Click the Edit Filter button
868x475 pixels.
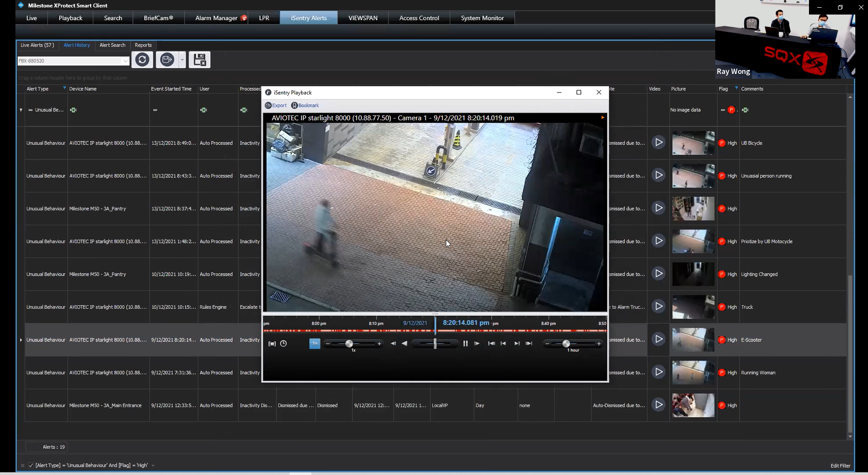click(x=840, y=465)
